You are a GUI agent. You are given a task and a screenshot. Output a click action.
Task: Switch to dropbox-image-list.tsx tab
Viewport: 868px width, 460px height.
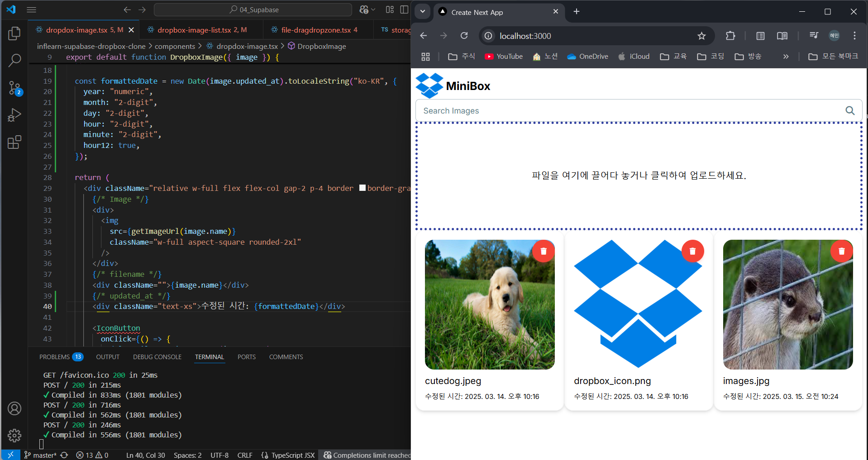(201, 30)
